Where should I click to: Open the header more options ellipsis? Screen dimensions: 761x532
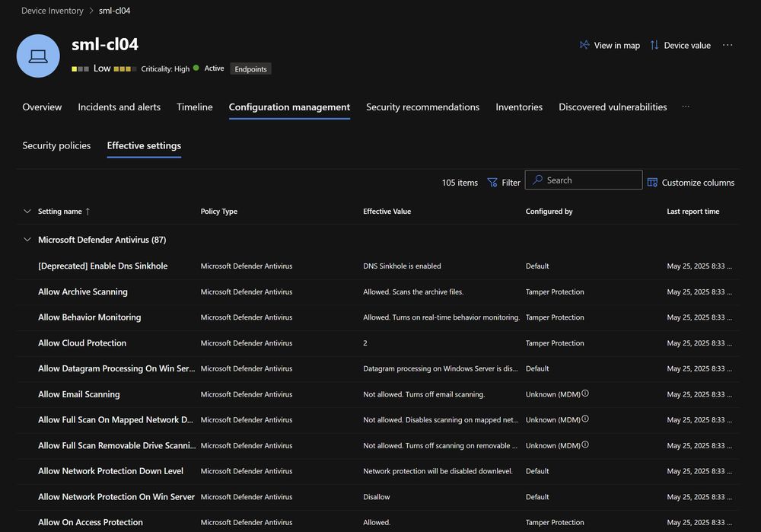coord(727,45)
